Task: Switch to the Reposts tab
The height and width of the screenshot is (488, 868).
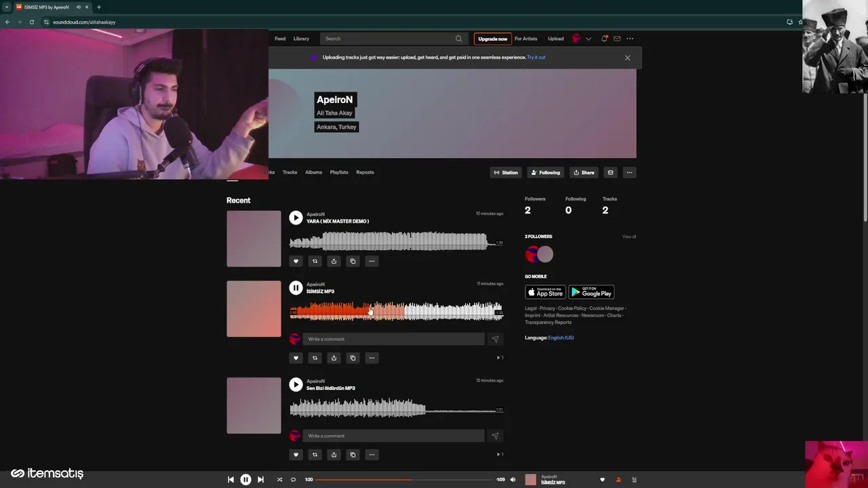Action: (x=365, y=172)
